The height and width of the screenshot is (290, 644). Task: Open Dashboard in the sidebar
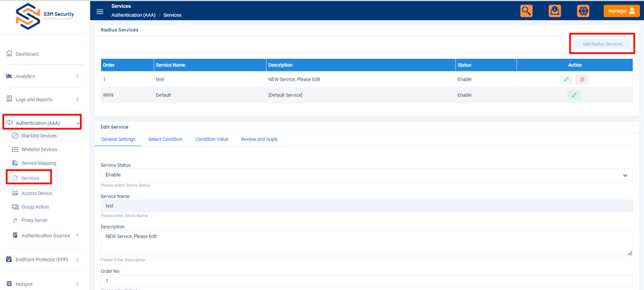(x=27, y=54)
